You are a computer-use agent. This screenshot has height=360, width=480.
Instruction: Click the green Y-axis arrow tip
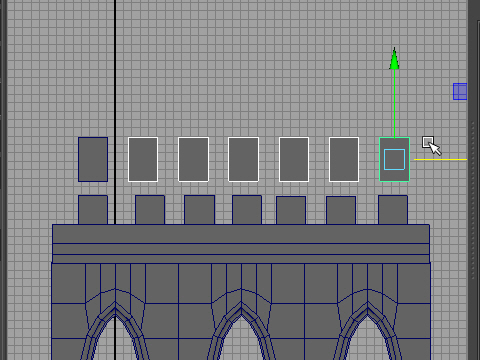394,59
